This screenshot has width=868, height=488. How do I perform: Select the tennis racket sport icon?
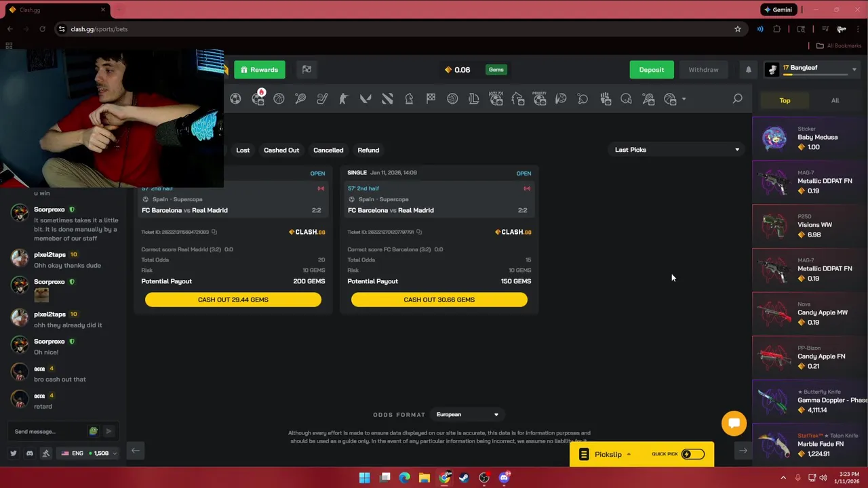(300, 99)
